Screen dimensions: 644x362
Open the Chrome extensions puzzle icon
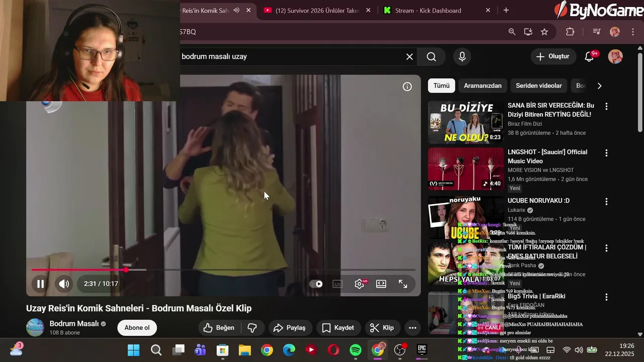point(570,32)
